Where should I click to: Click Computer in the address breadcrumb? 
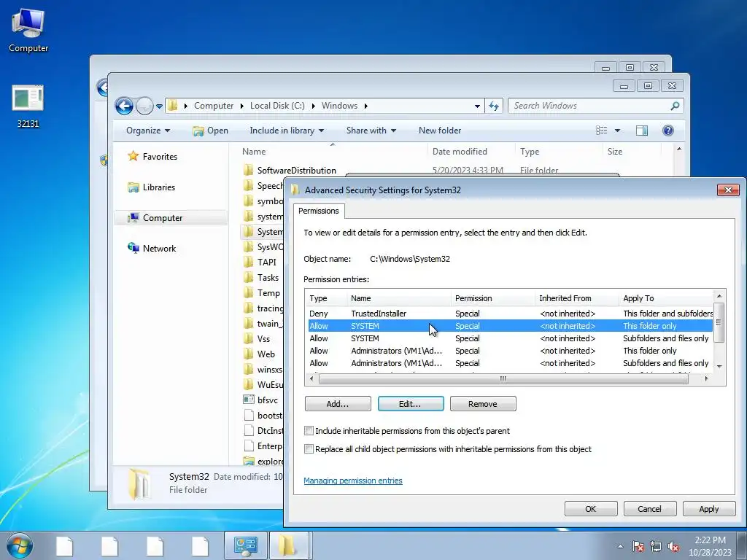coord(214,106)
